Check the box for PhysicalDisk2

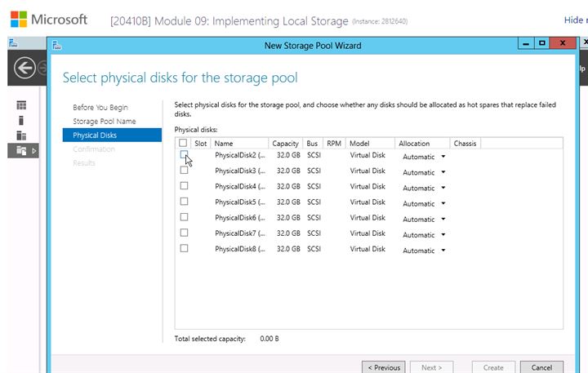[184, 154]
